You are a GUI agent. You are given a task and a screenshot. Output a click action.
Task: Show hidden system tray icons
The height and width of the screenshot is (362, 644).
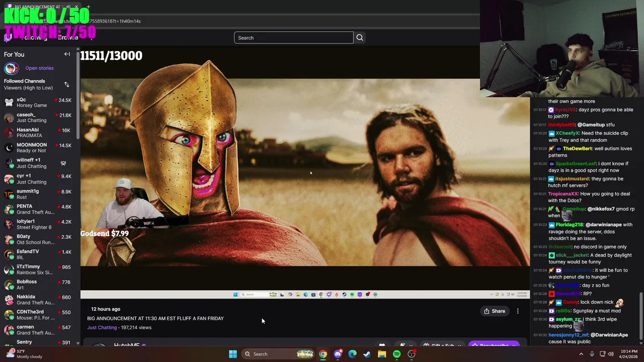[x=581, y=354]
